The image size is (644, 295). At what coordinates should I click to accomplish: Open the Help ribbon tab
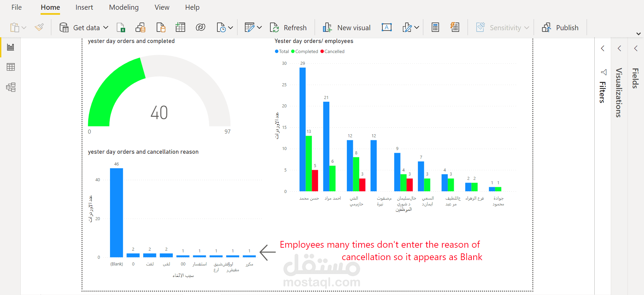pyautogui.click(x=192, y=7)
